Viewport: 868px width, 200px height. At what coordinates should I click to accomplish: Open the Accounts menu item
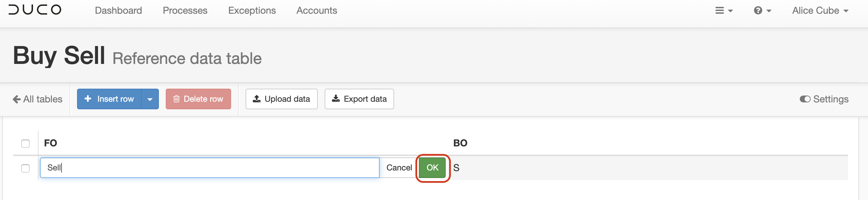coord(317,11)
